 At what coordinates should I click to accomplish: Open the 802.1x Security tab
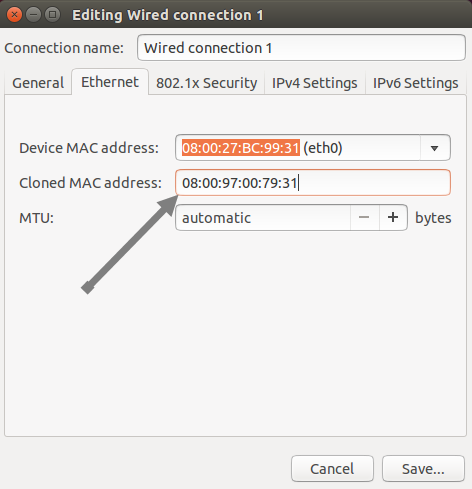tap(206, 83)
